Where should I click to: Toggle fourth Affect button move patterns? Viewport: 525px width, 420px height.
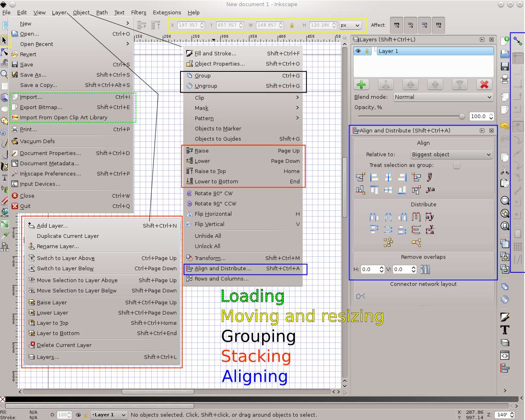click(438, 25)
